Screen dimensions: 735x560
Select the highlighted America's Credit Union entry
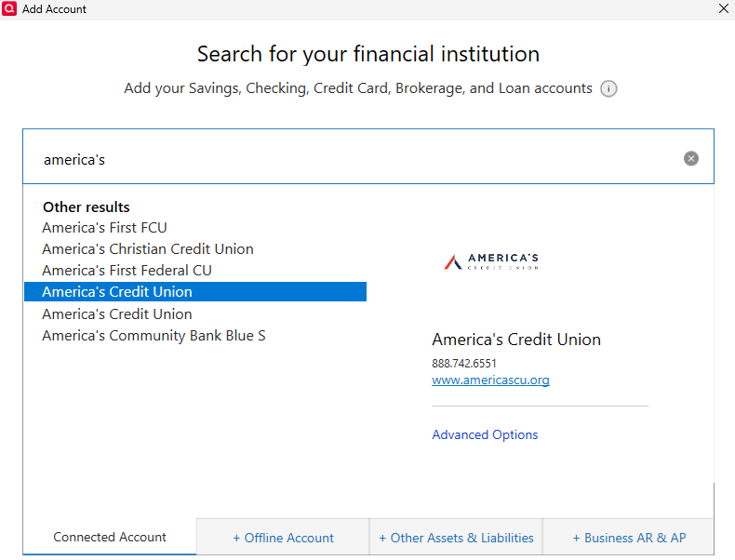[117, 291]
